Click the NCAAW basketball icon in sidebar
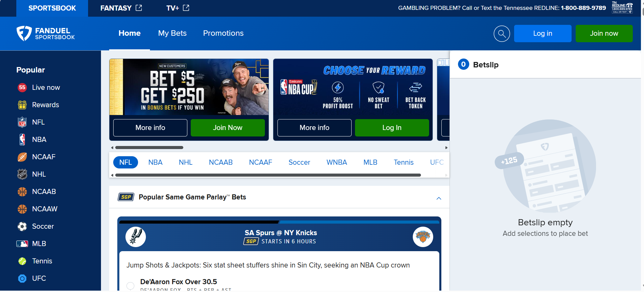The width and height of the screenshot is (644, 292). 22,209
